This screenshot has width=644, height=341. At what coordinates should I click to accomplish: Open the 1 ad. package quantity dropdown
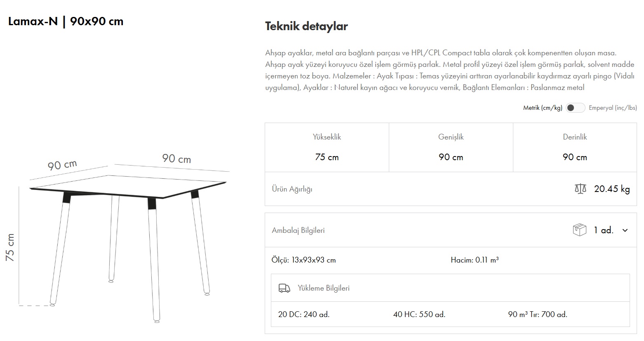[x=604, y=230]
